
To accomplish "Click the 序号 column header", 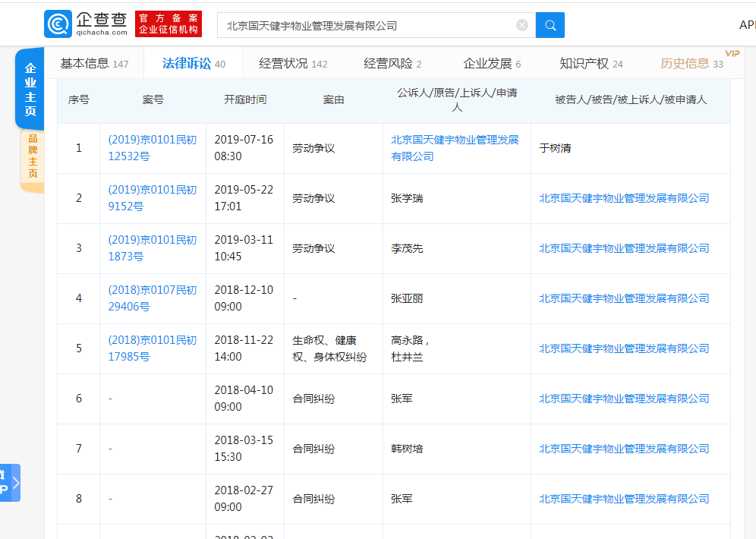I will click(79, 99).
